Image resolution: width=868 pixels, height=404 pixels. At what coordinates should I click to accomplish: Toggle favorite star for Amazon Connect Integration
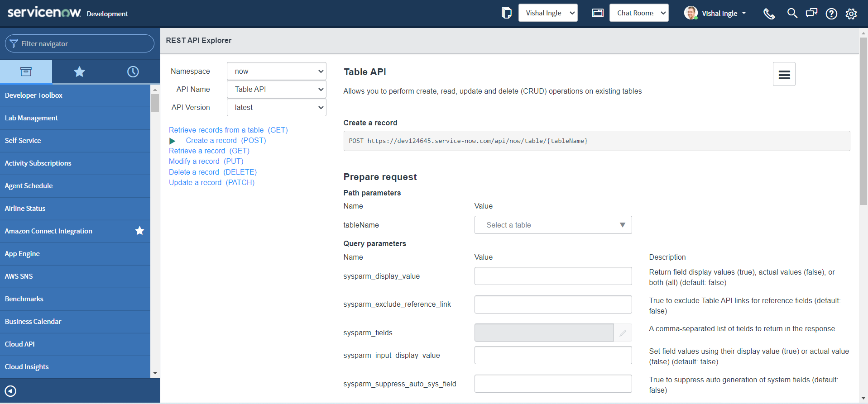[139, 231]
